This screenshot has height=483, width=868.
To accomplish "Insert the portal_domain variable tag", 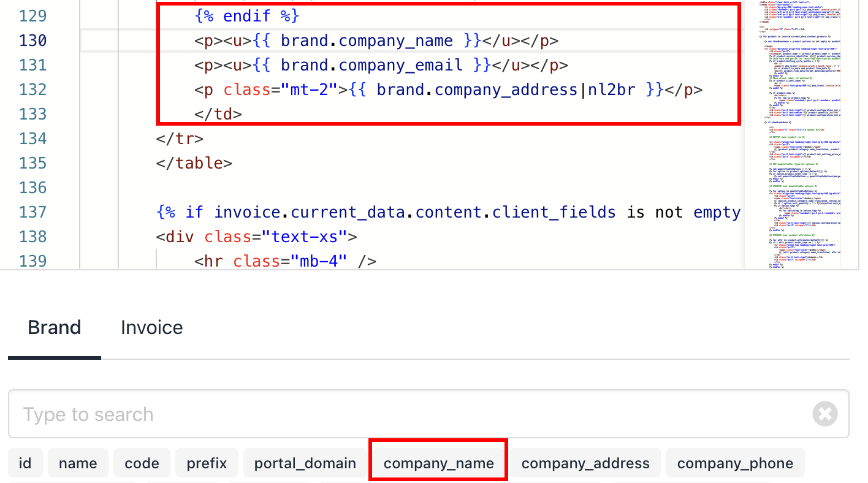I will [x=305, y=463].
